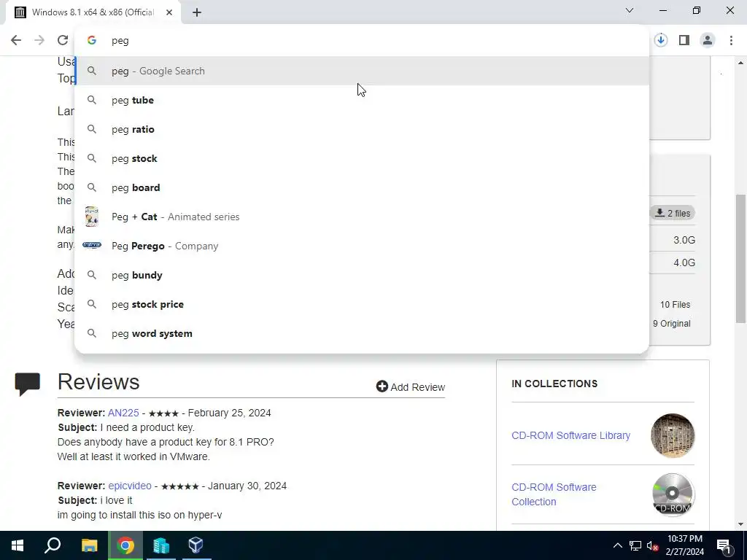Viewport: 747px width, 560px height.
Task: Click the '10 Files' text
Action: point(675,305)
